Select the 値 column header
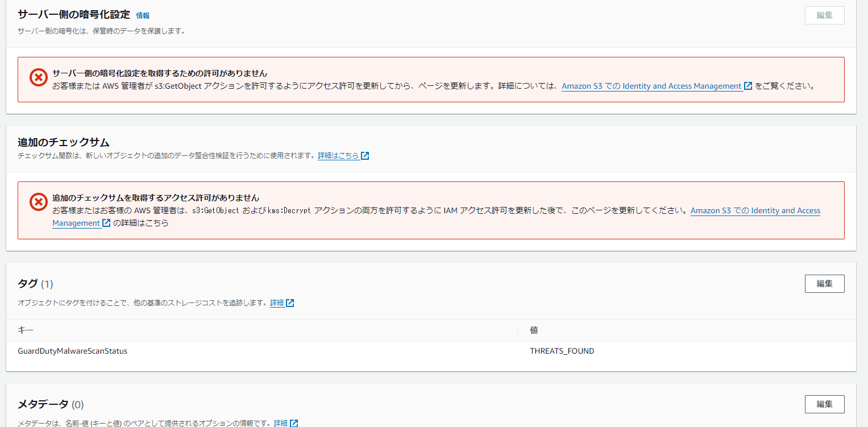The image size is (868, 427). click(x=534, y=330)
